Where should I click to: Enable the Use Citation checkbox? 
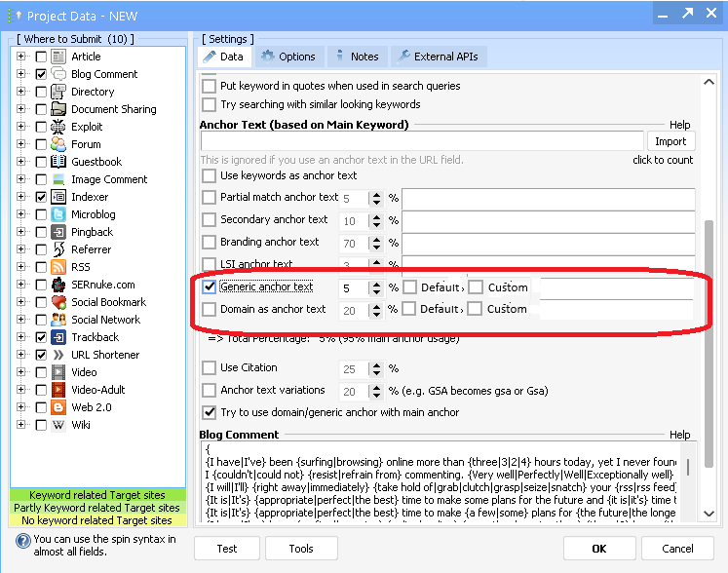tap(209, 368)
